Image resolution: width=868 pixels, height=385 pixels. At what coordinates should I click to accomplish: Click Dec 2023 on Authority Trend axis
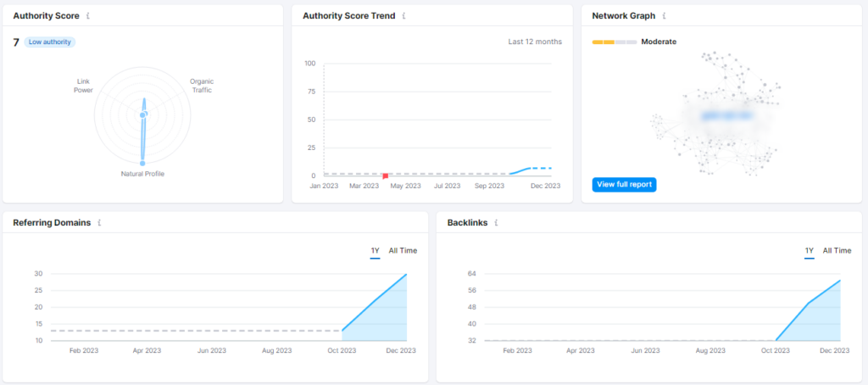pyautogui.click(x=545, y=186)
